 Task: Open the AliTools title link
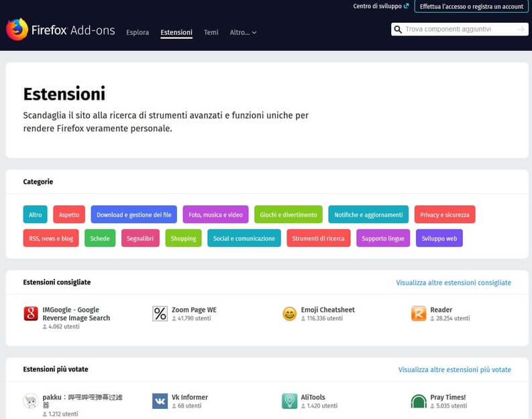pyautogui.click(x=313, y=398)
